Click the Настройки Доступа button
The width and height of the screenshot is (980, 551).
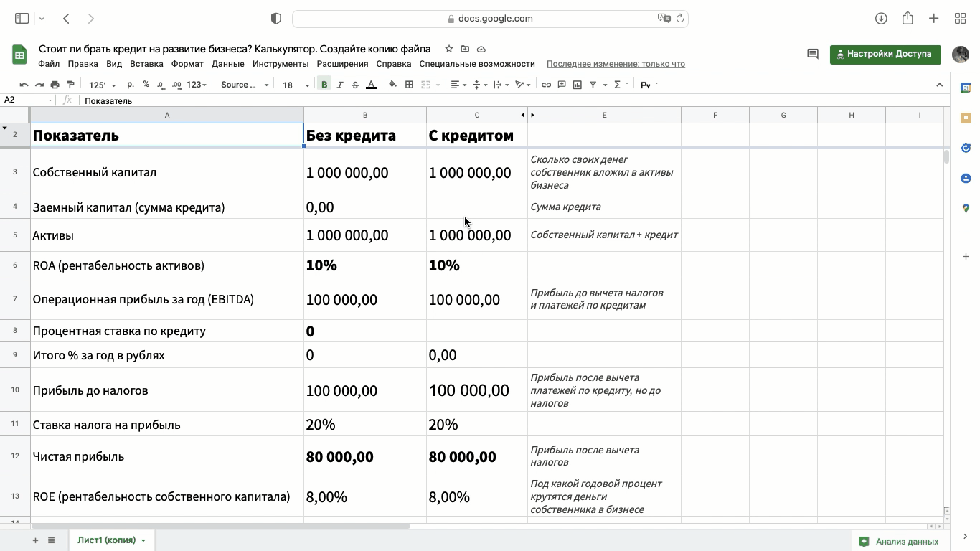click(x=885, y=54)
